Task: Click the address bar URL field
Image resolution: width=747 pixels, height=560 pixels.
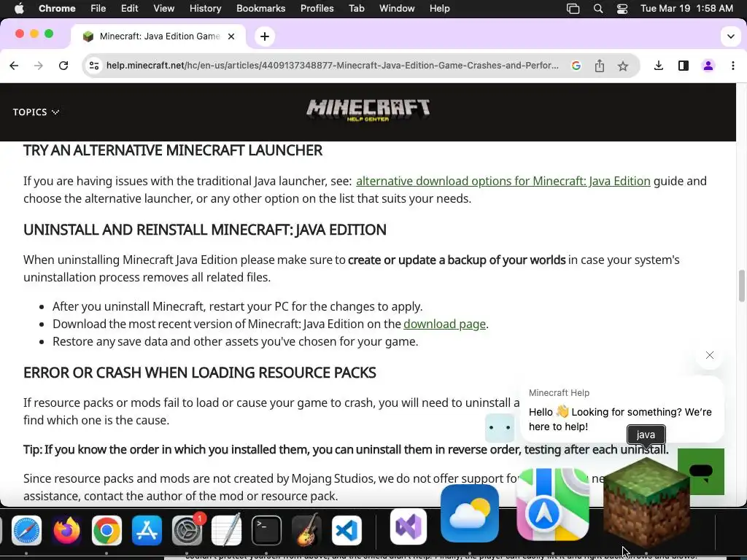Action: click(x=332, y=66)
